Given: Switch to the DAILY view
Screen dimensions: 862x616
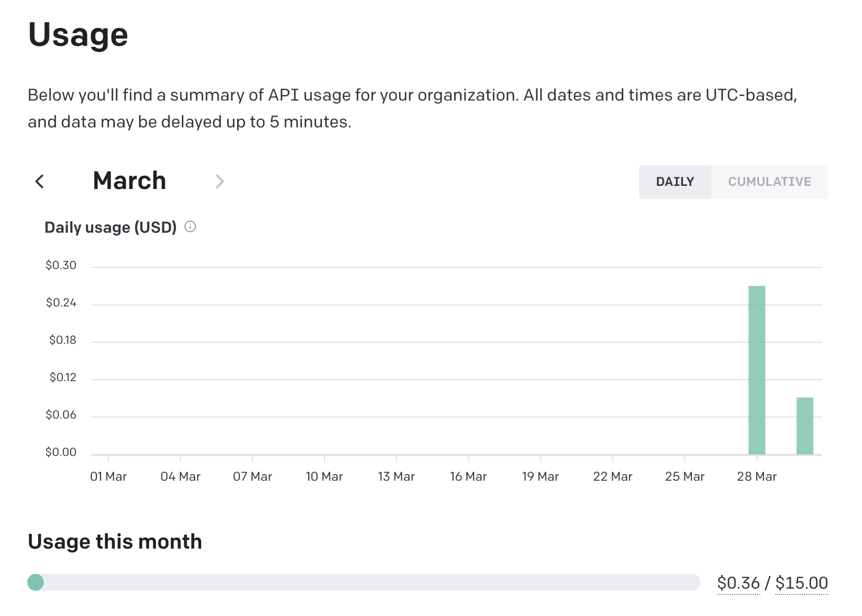Looking at the screenshot, I should 674,182.
